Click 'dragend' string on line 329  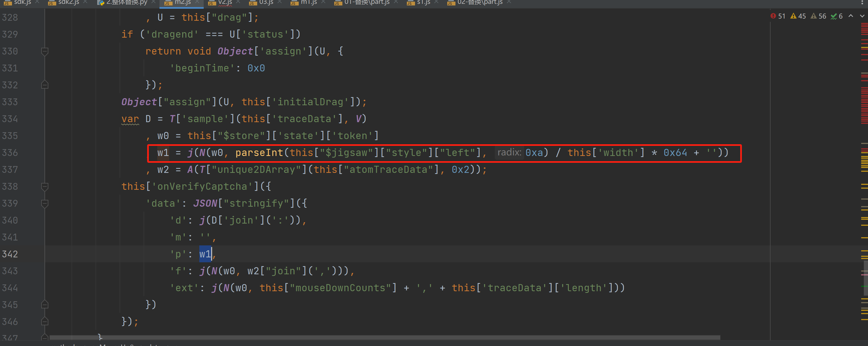point(172,34)
